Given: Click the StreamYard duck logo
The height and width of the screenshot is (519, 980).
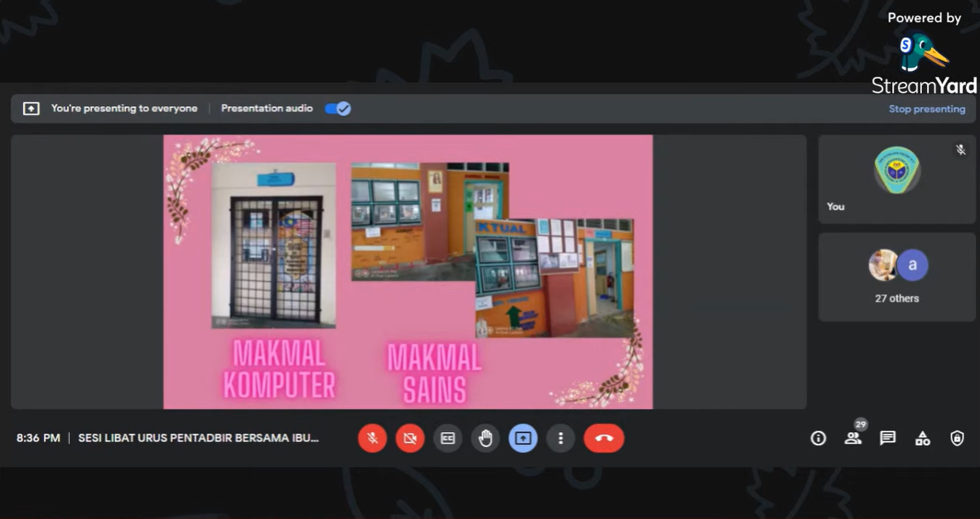Looking at the screenshot, I should 922,53.
